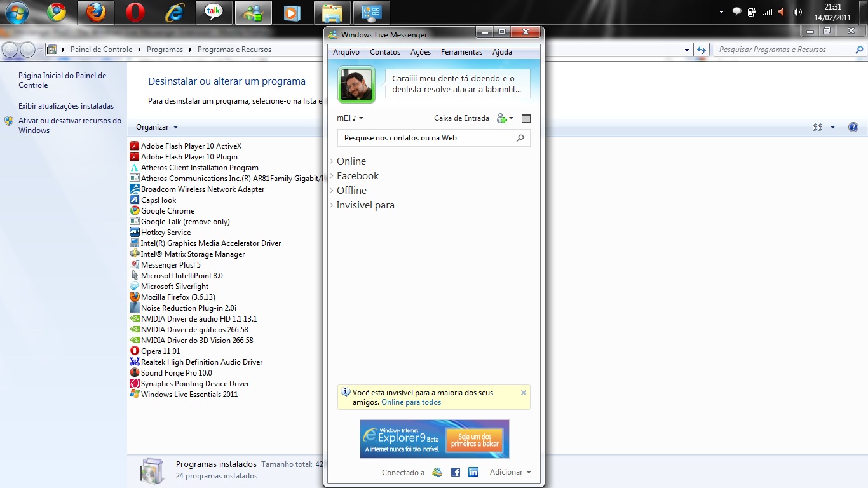The height and width of the screenshot is (488, 868).
Task: Open the Contatos menu
Action: [x=385, y=52]
